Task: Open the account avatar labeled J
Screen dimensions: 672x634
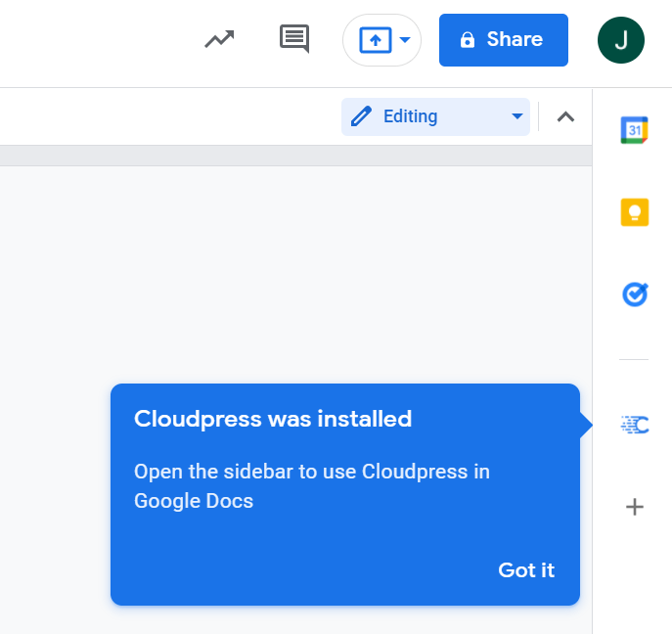Action: (620, 40)
